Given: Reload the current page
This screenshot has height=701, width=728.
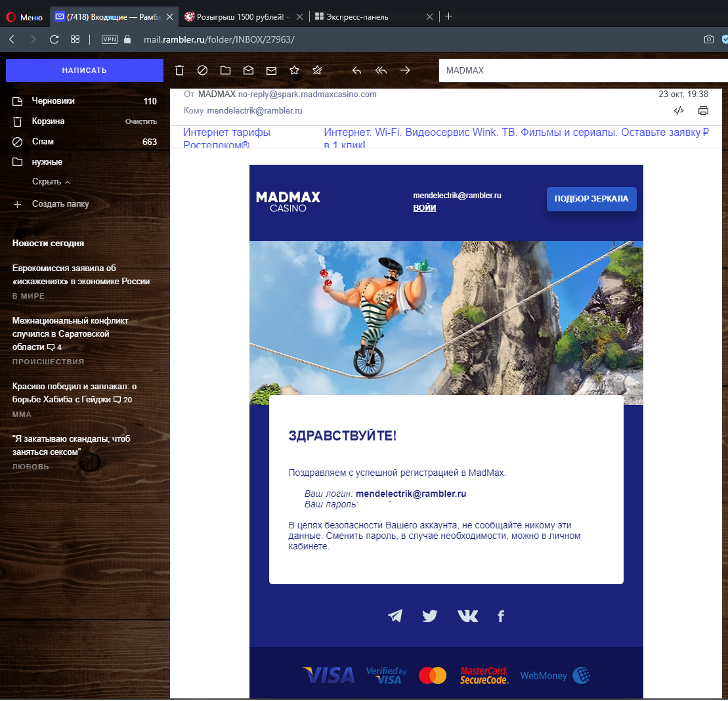Looking at the screenshot, I should pyautogui.click(x=54, y=39).
